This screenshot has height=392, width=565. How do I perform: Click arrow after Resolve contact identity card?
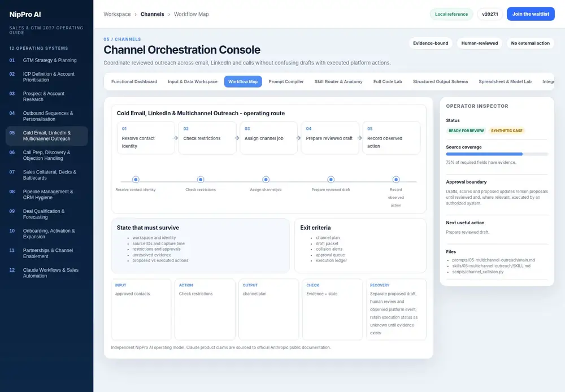[176, 138]
